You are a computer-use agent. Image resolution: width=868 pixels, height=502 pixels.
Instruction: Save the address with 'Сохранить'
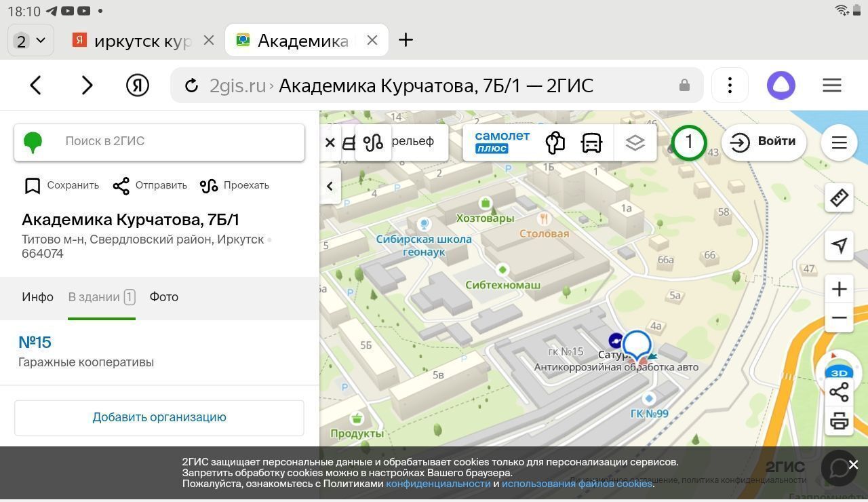pyautogui.click(x=62, y=186)
